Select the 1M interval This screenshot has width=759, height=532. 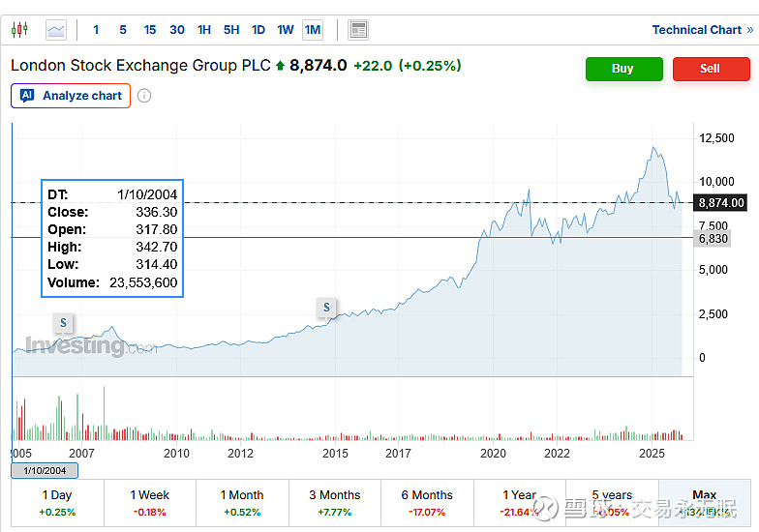pyautogui.click(x=313, y=30)
